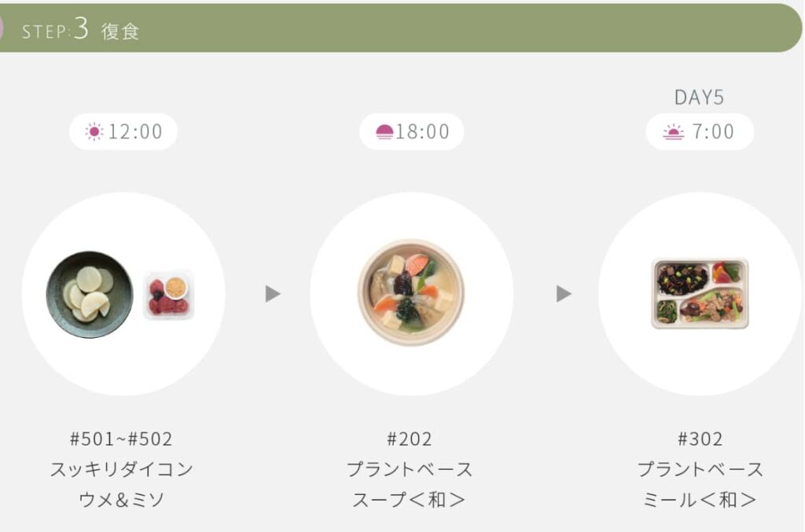Click the #302 product number

[700, 439]
